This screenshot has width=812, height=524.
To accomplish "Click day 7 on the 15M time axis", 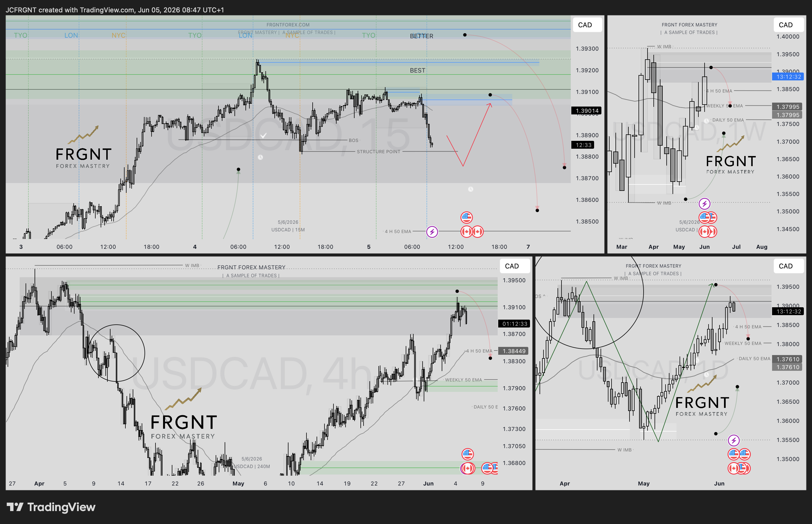I will coord(528,247).
